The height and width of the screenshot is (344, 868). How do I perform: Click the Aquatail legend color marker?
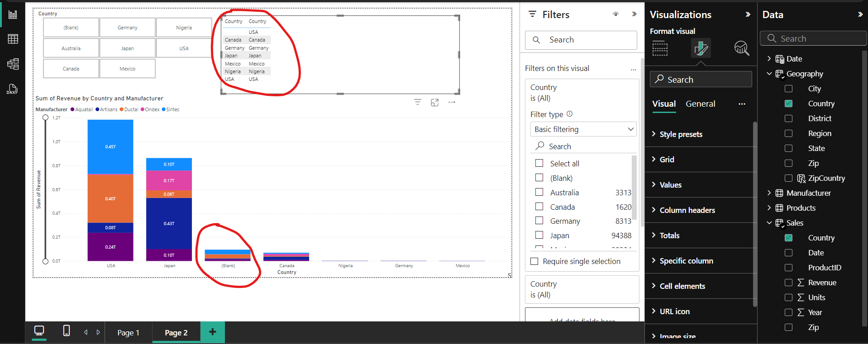click(72, 109)
